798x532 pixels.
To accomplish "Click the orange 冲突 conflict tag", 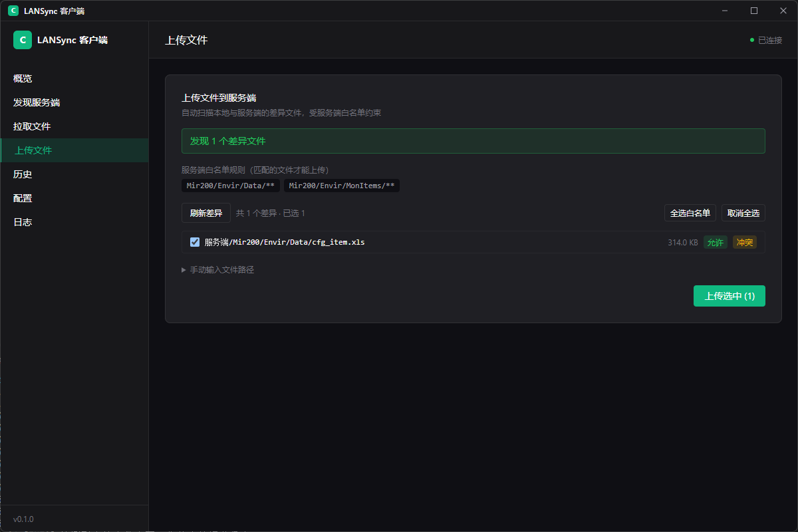I will [745, 242].
